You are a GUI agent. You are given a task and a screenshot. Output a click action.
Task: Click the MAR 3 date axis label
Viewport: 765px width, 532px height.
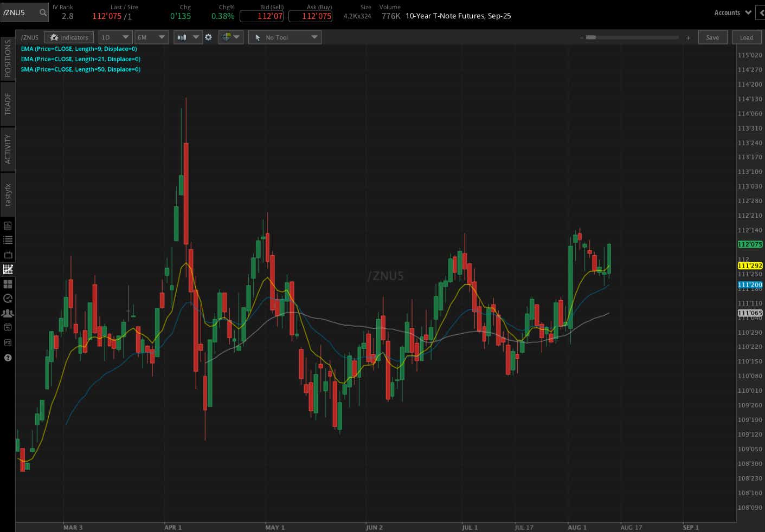click(73, 527)
